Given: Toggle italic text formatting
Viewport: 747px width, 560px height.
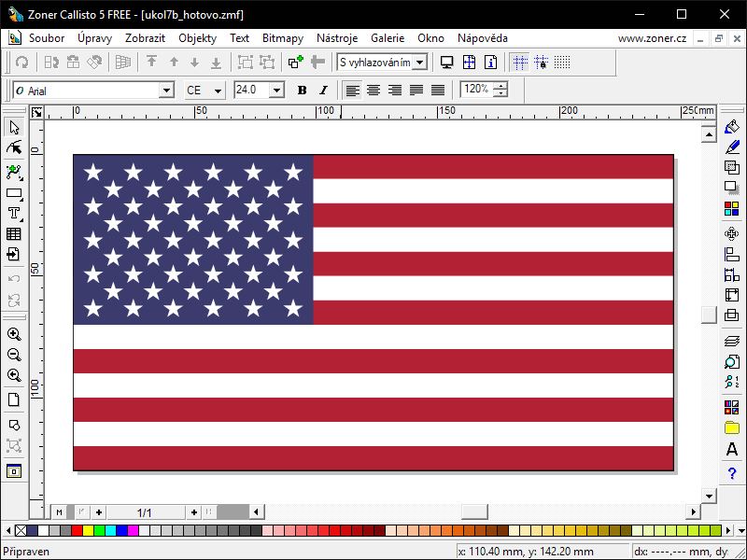Looking at the screenshot, I should coord(323,90).
